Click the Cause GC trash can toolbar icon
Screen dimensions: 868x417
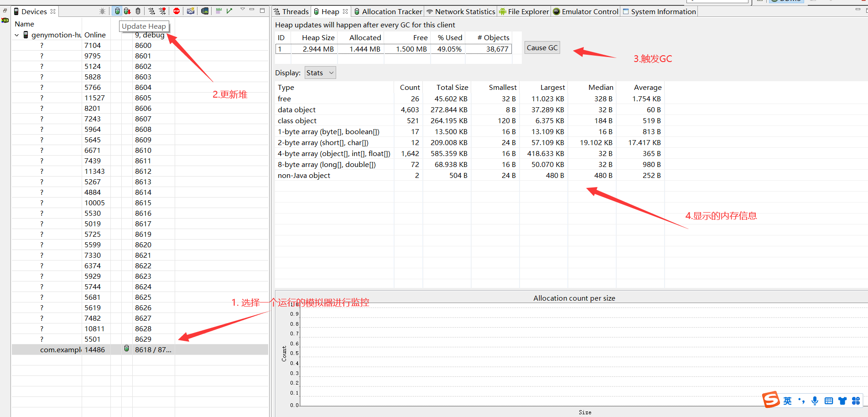138,11
